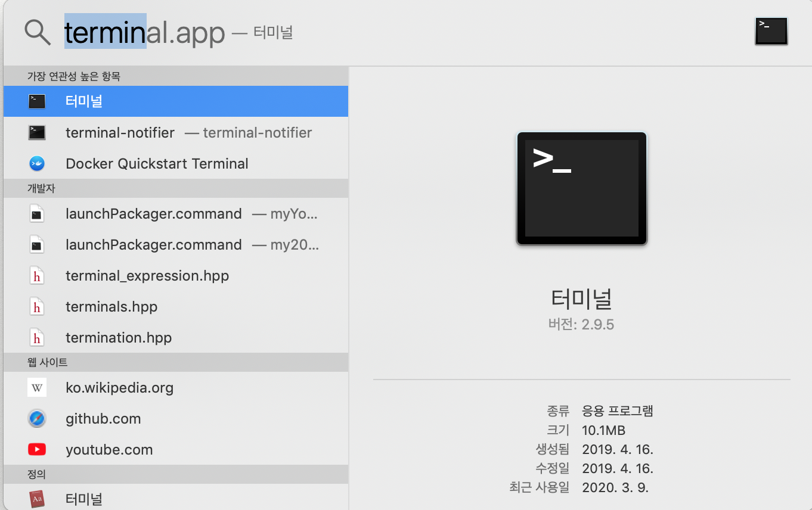Open the ko.wikipedia.org website result
This screenshot has width=812, height=510.
[x=176, y=387]
